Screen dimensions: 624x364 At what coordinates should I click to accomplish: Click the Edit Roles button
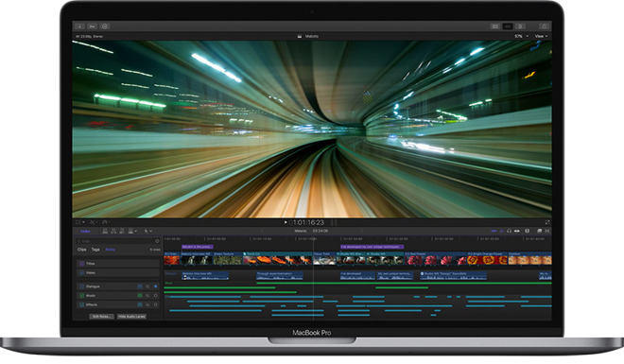(x=101, y=317)
